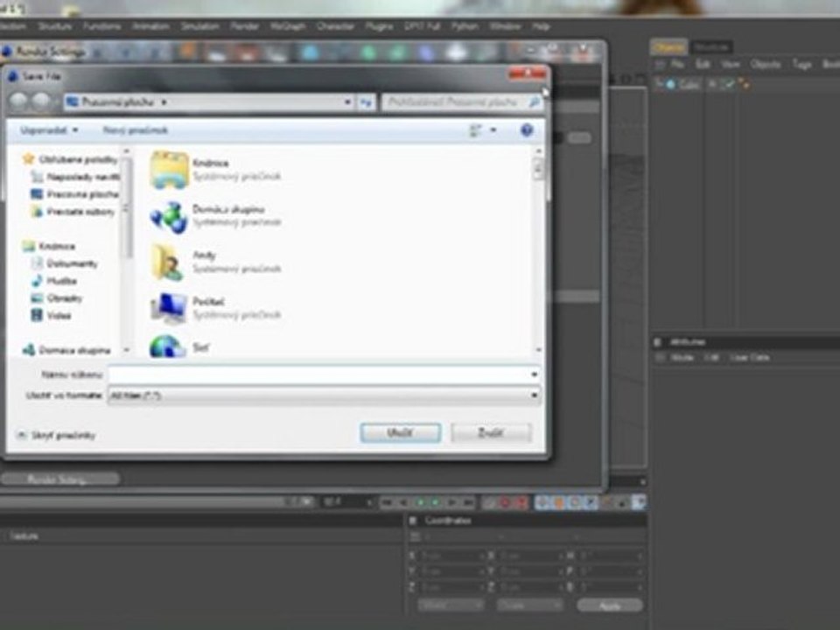Image resolution: width=840 pixels, height=630 pixels.
Task: Select Obrázky in sidebar
Action: (57, 297)
